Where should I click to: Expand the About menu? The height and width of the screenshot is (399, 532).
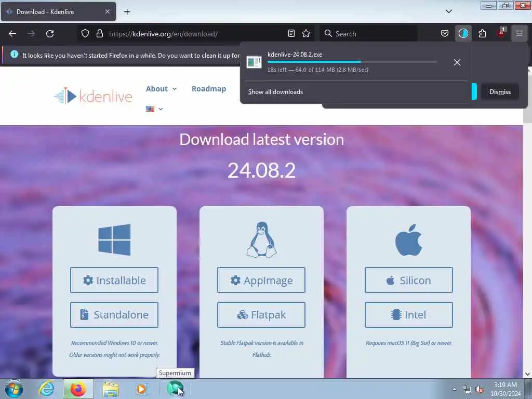click(x=161, y=89)
